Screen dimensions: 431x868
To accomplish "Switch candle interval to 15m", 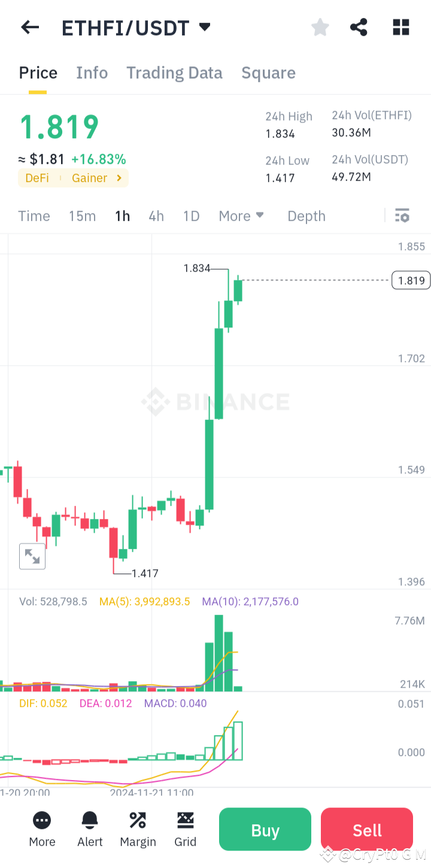I will (x=82, y=216).
